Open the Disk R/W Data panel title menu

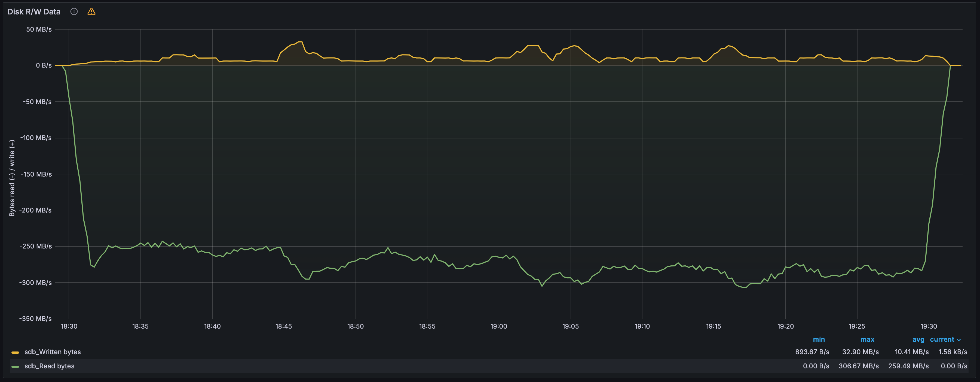click(34, 11)
